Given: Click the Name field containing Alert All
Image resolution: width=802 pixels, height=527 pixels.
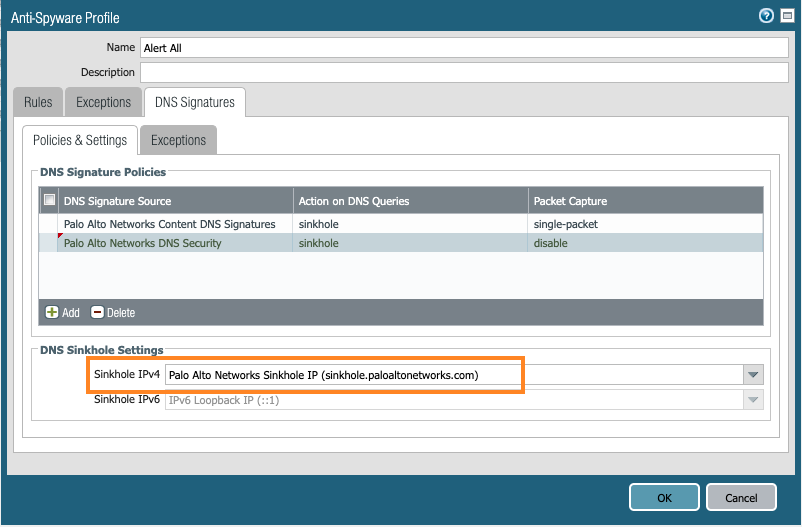Looking at the screenshot, I should click(x=464, y=47).
